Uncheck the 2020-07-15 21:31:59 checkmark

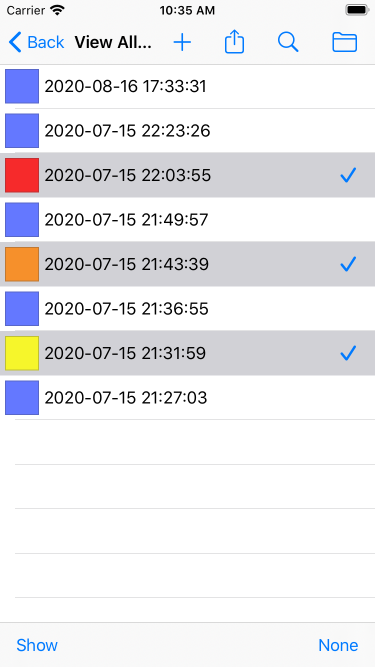(x=348, y=353)
